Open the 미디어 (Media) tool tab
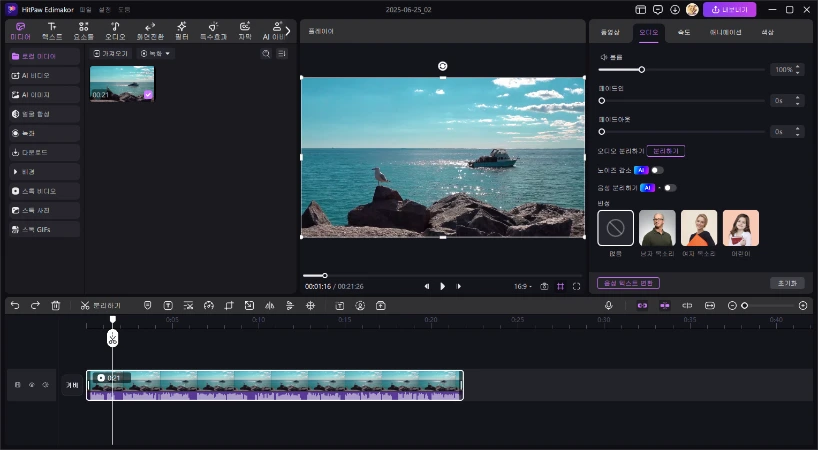Viewport: 818px width, 450px height. pos(20,31)
